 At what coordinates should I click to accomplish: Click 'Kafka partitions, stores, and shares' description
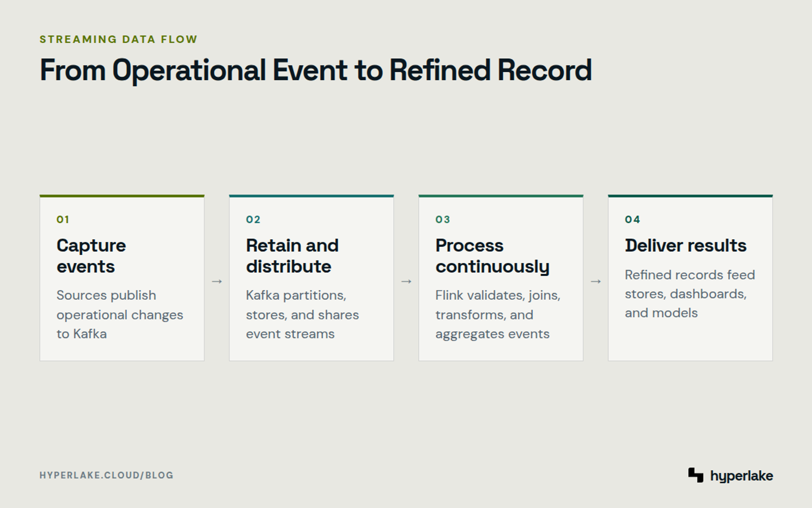point(302,314)
